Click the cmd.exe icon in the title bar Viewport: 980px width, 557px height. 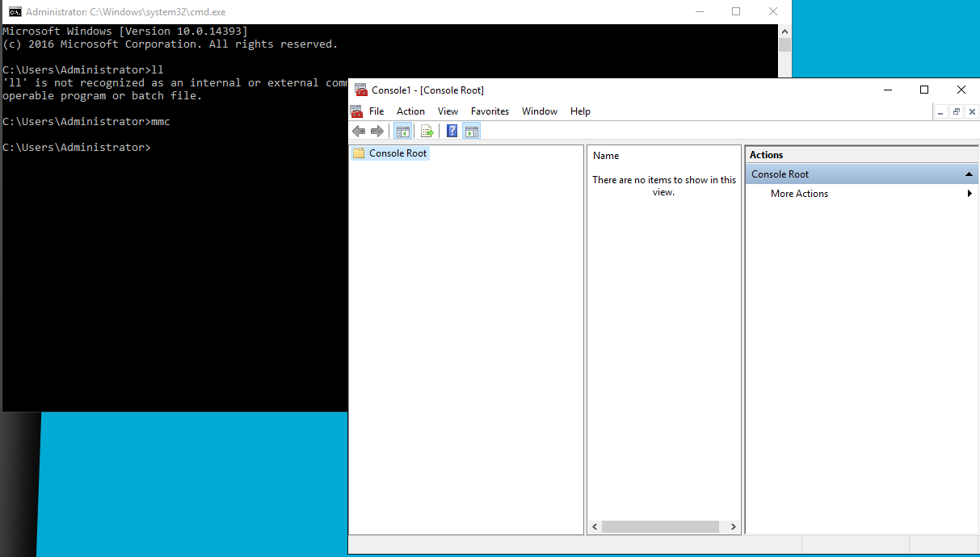[x=15, y=11]
